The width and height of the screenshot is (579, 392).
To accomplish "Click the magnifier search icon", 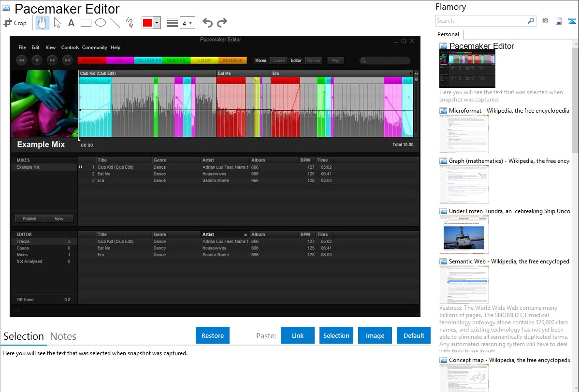I will coord(531,21).
